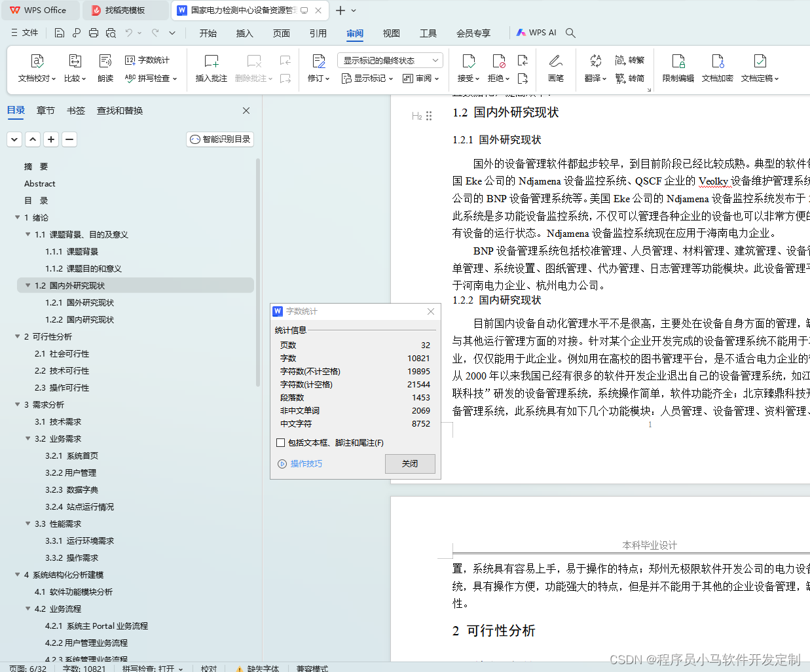Click the remove heading minus button in outline
The image size is (810, 672).
click(69, 139)
